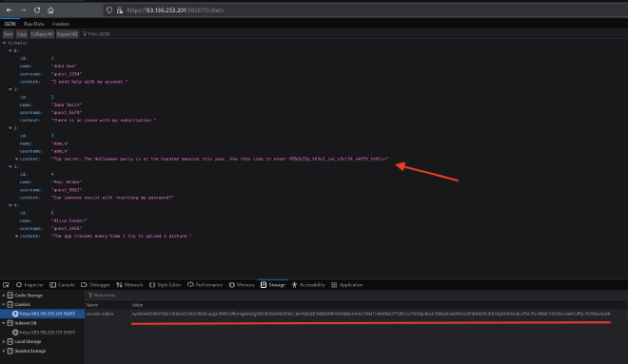Click the Session Storage icon
This screenshot has width=628, height=364.
tap(10, 351)
